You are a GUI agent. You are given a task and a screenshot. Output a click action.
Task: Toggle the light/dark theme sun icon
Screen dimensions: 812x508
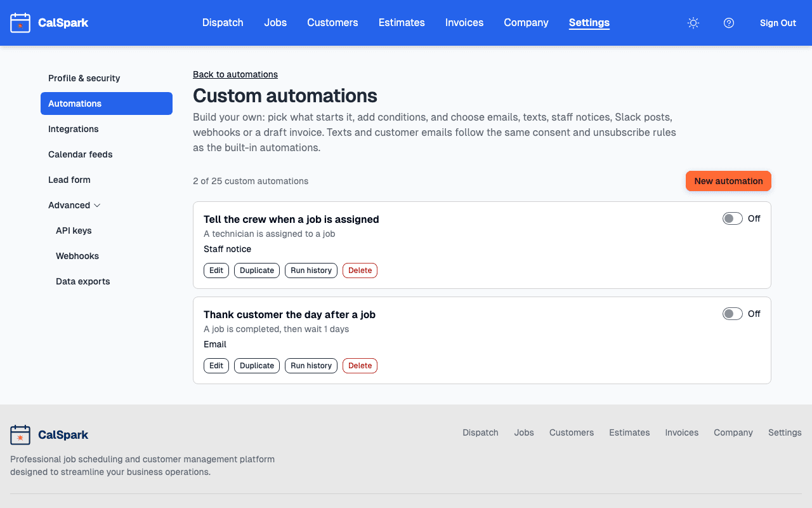coord(693,23)
